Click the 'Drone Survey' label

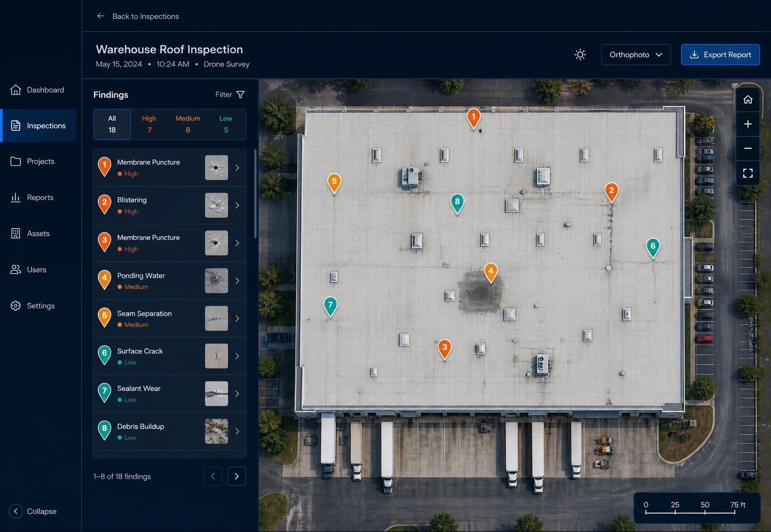(x=226, y=64)
